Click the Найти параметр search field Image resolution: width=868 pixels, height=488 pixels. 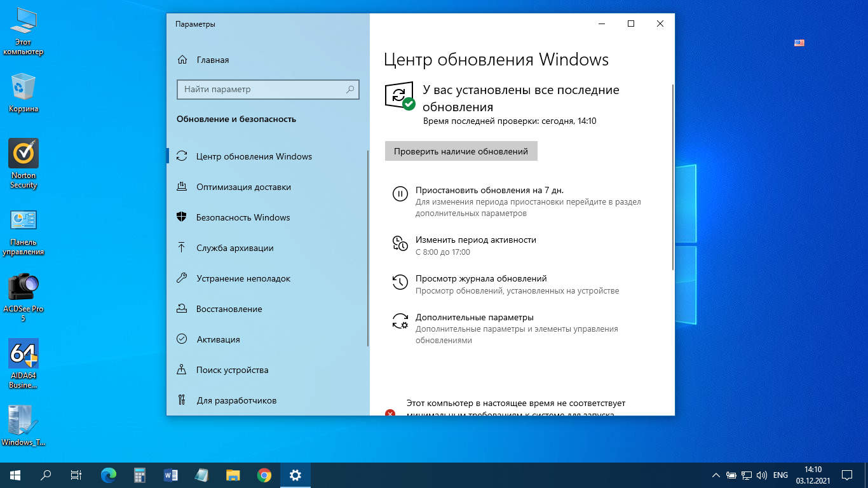pos(264,90)
